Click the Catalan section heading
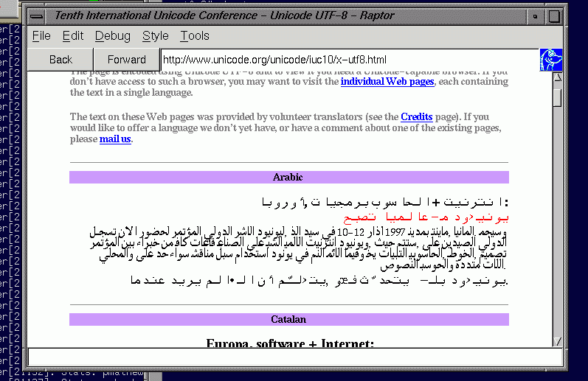Screen dimensions: 588x381 coord(288,320)
